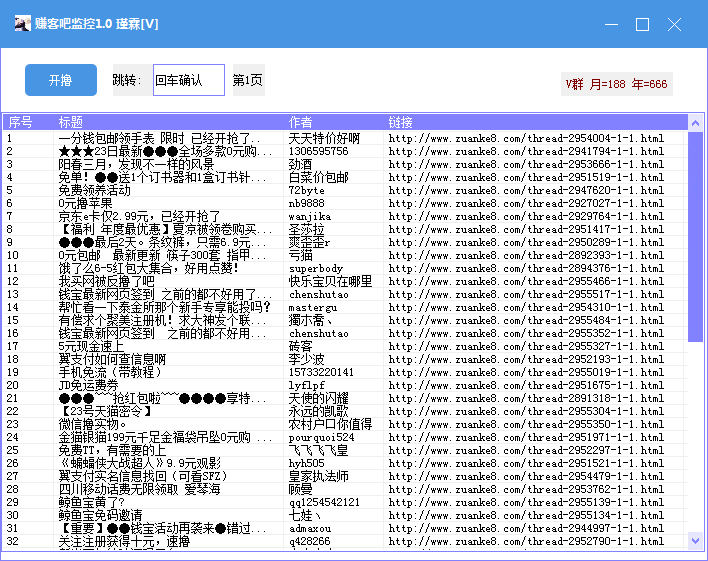
Task: Select the thread-2954004 link in row 1
Action: click(525, 138)
